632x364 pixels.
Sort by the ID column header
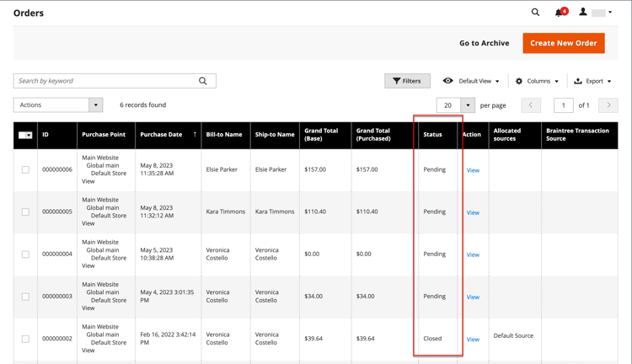[57, 136]
